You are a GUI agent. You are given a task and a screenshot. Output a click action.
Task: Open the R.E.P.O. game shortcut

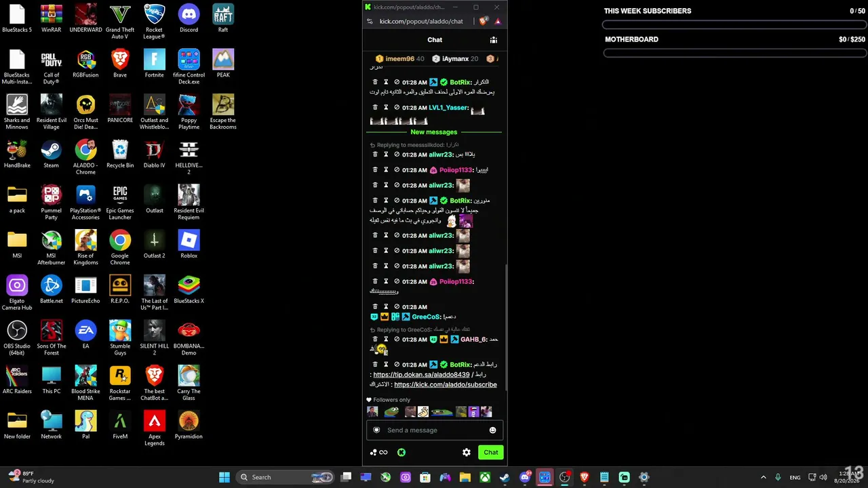120,289
